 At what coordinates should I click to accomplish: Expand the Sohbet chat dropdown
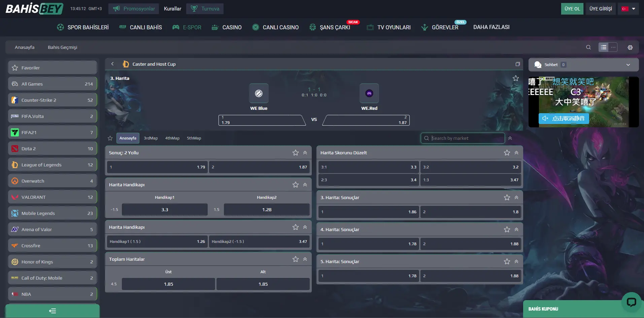pos(628,65)
